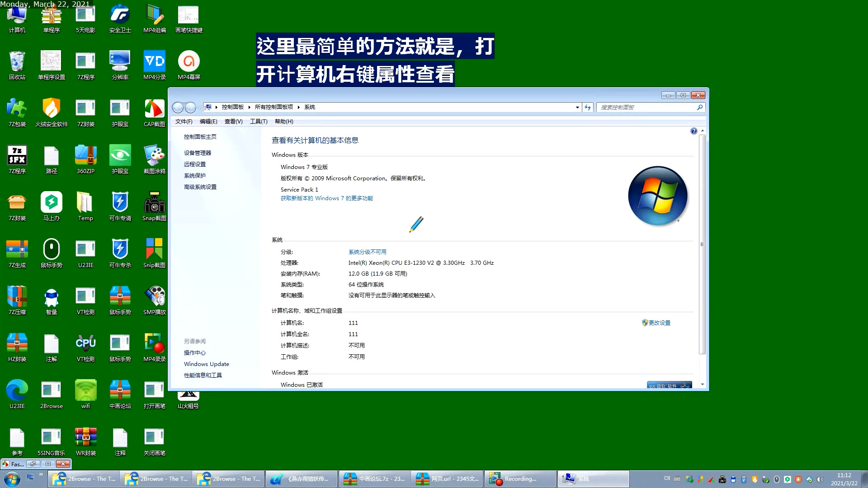Open the 系统分级不可用 link
Screen dimensions: 868x488
pyautogui.click(x=367, y=252)
